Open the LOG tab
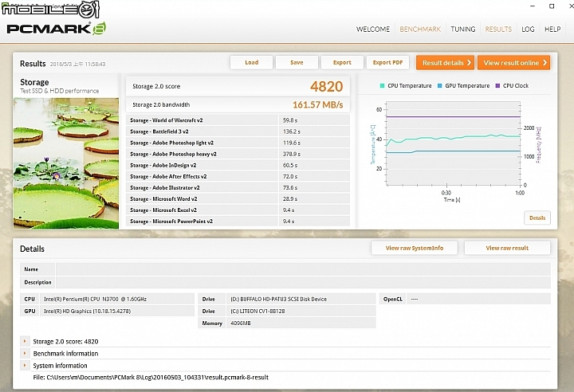The width and height of the screenshot is (574, 392). pyautogui.click(x=528, y=29)
